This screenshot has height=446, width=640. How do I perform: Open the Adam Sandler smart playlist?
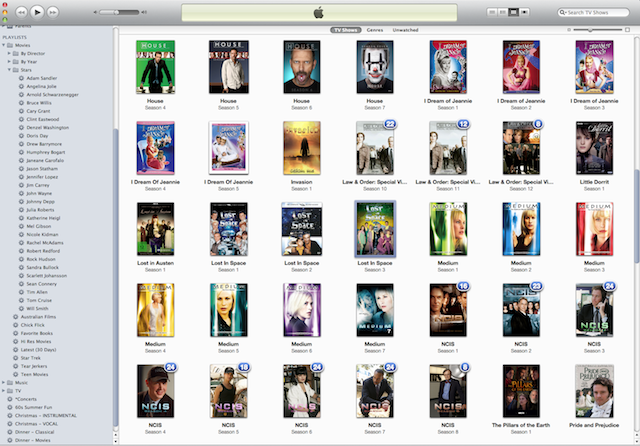click(x=42, y=78)
